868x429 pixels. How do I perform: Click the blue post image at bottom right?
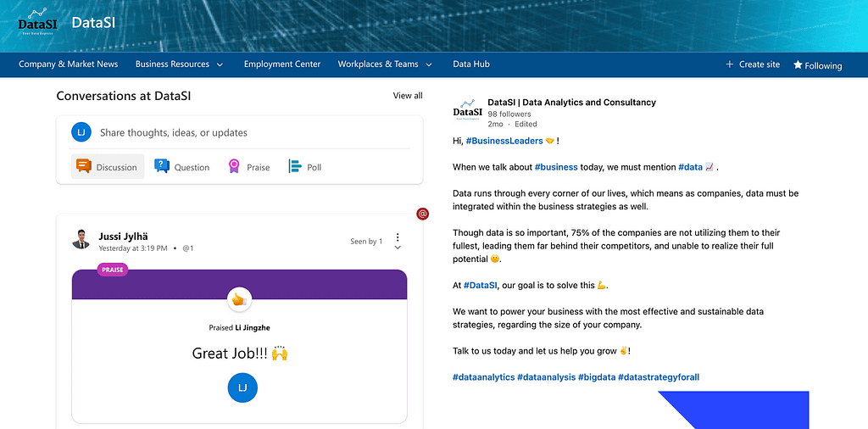coord(733,409)
